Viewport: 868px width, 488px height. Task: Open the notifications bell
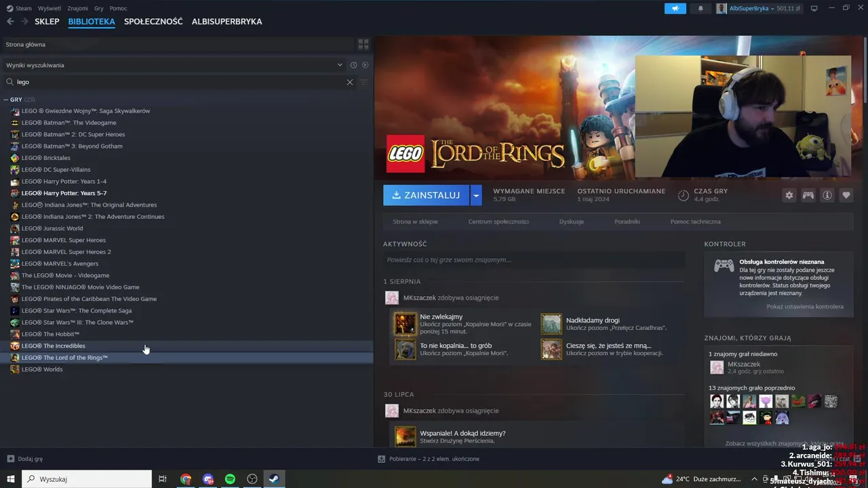[x=701, y=8]
